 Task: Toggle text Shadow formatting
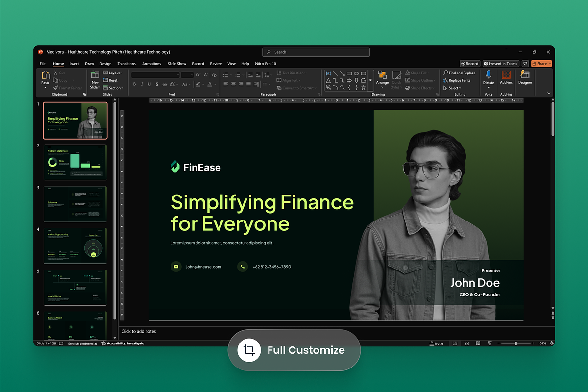click(157, 84)
